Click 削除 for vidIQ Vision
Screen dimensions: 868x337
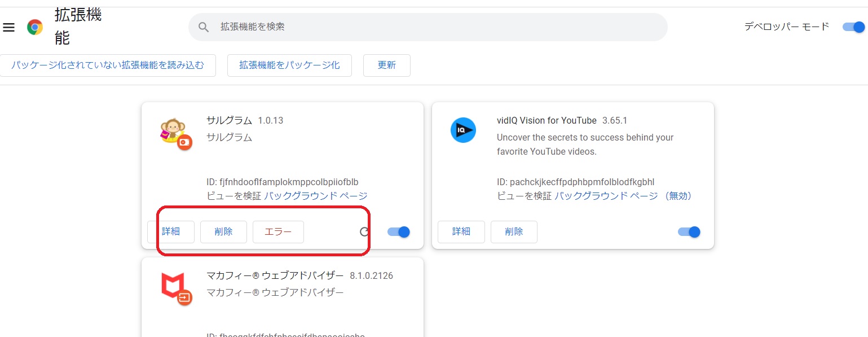coord(514,232)
